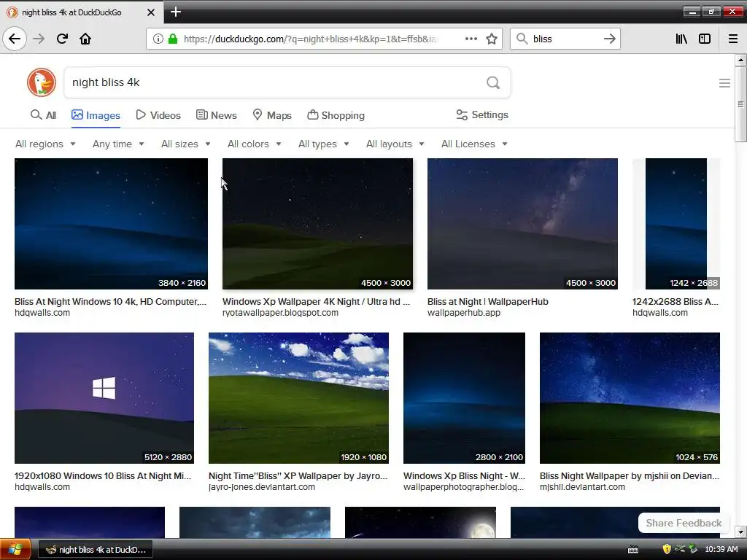Open the Library bookshelf icon
The height and width of the screenshot is (560, 747).
(681, 39)
